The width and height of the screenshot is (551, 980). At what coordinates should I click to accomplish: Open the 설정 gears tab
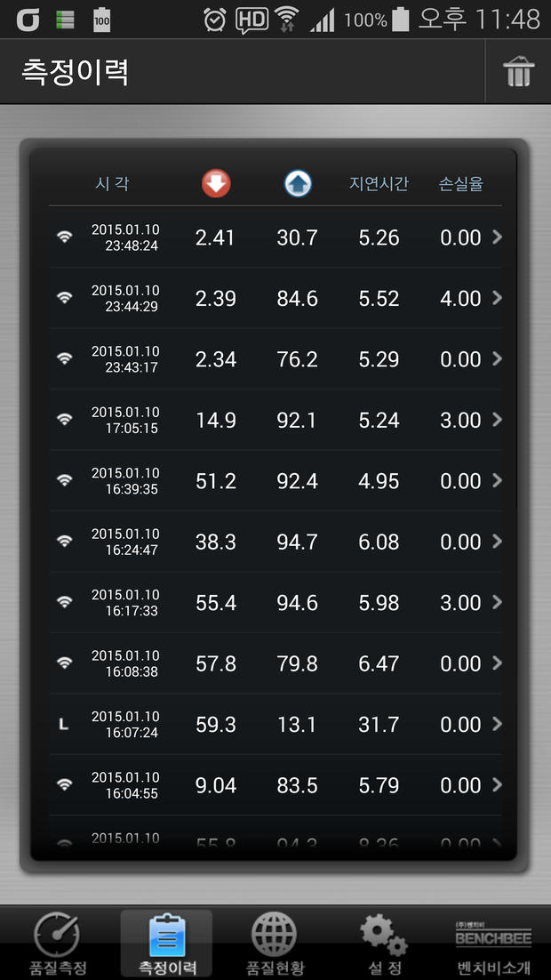[384, 944]
